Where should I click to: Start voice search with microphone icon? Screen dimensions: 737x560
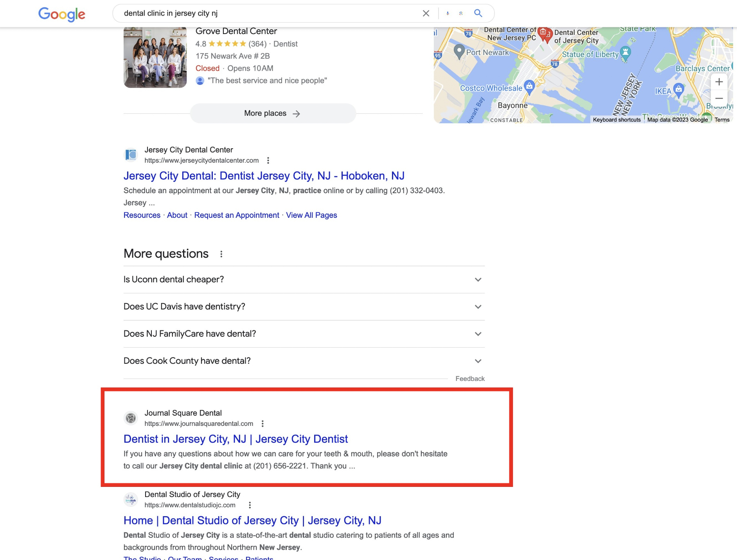(x=448, y=13)
